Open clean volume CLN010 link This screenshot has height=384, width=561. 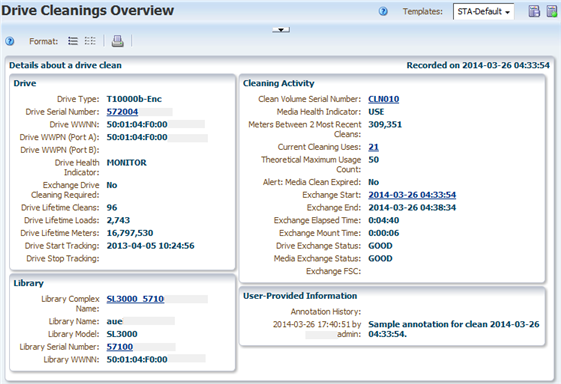pos(384,99)
